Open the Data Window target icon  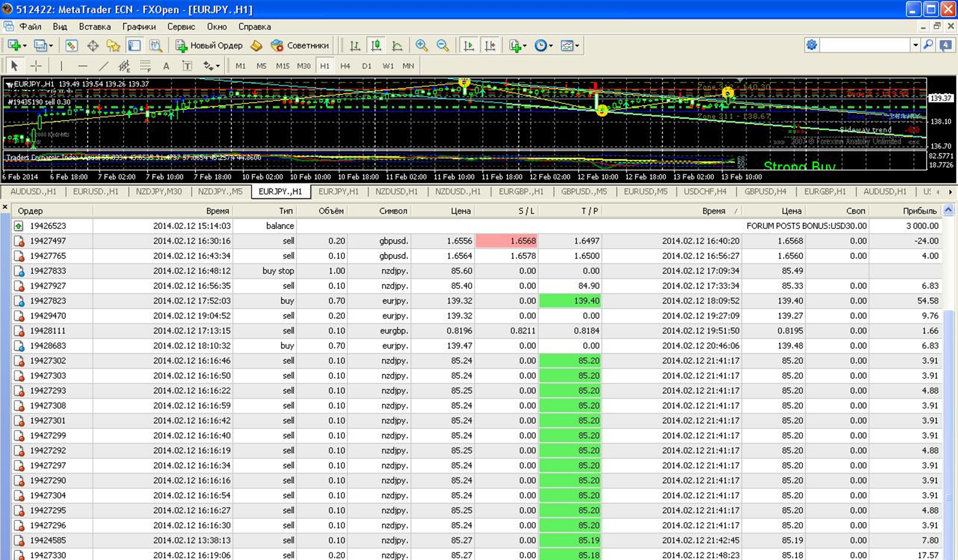93,46
